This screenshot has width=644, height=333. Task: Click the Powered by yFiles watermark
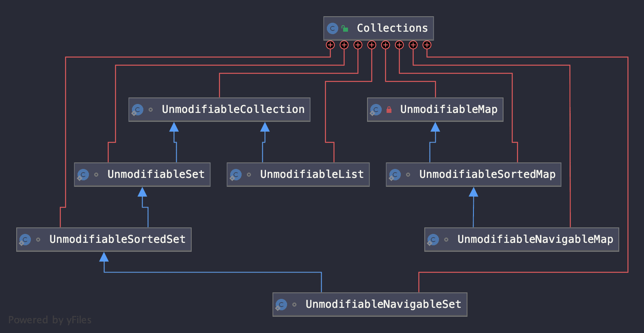tap(50, 320)
